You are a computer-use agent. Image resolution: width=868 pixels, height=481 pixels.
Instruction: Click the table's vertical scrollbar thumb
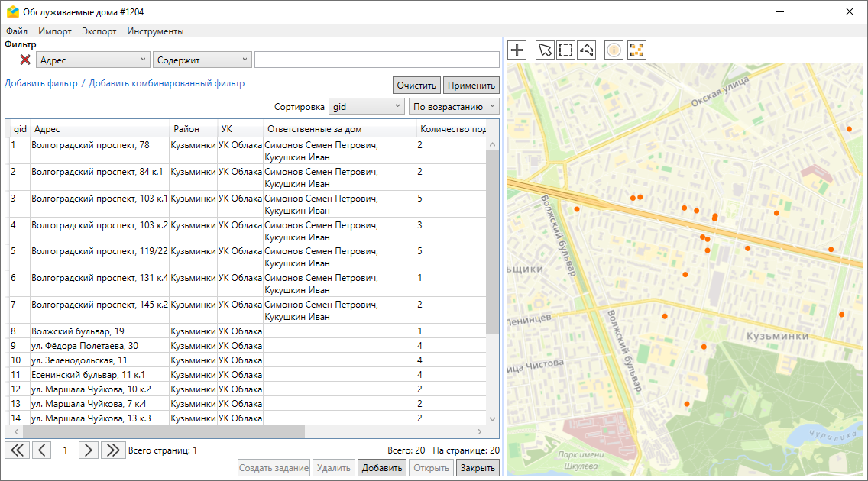tap(492, 240)
